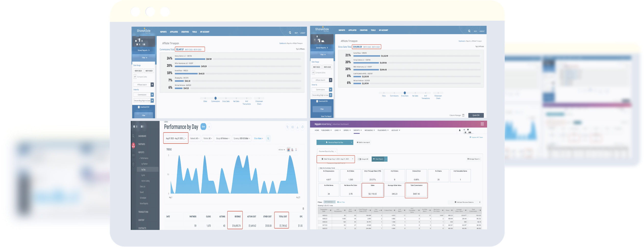The height and width of the screenshot is (247, 644).
Task: Toggle Graph Off switch in Rakuten report
Action: (360, 159)
